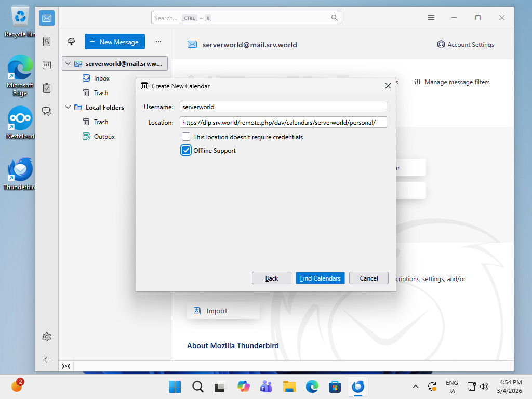Open File Explorer from taskbar
This screenshot has width=532, height=399.
coord(289,387)
